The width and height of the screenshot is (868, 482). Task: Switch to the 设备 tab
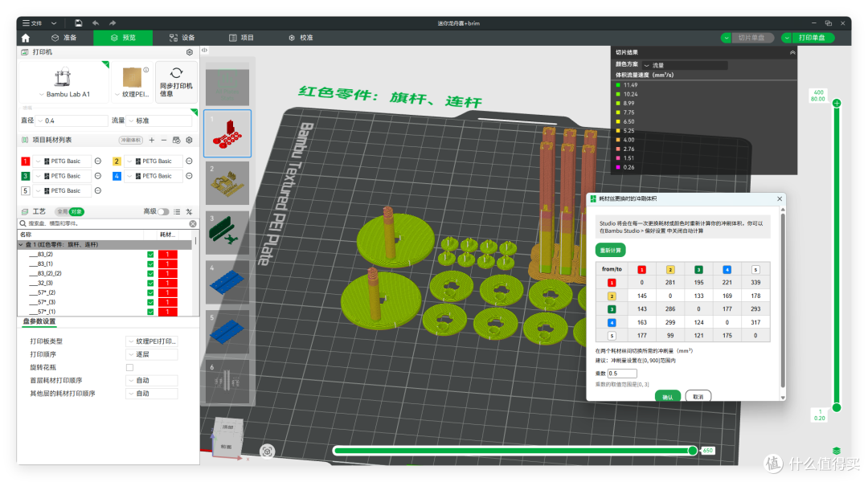coord(182,38)
